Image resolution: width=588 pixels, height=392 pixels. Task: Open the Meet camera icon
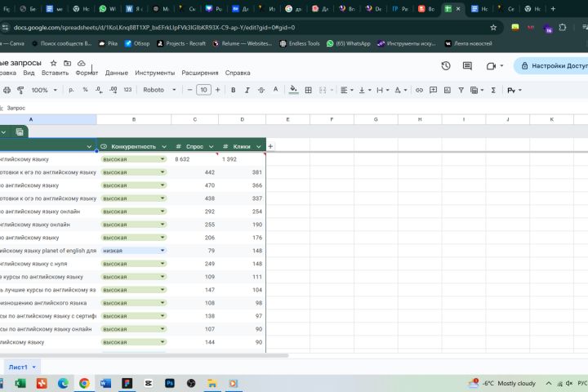click(x=492, y=66)
